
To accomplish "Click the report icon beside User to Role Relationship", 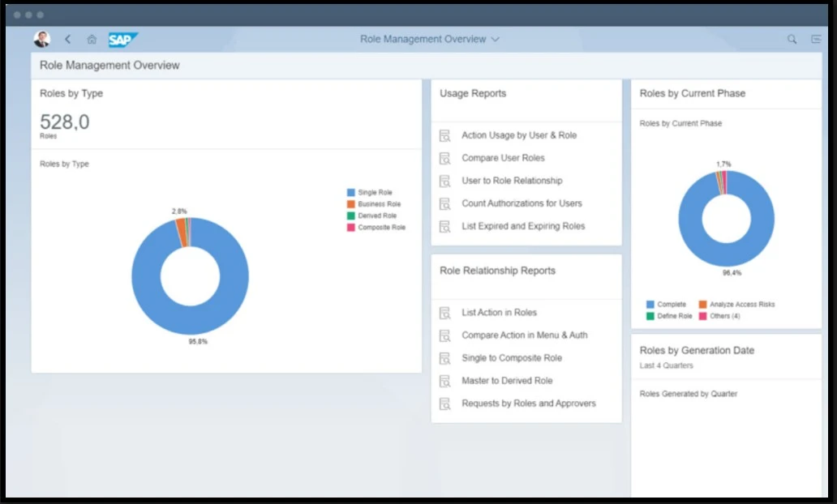I will (444, 181).
